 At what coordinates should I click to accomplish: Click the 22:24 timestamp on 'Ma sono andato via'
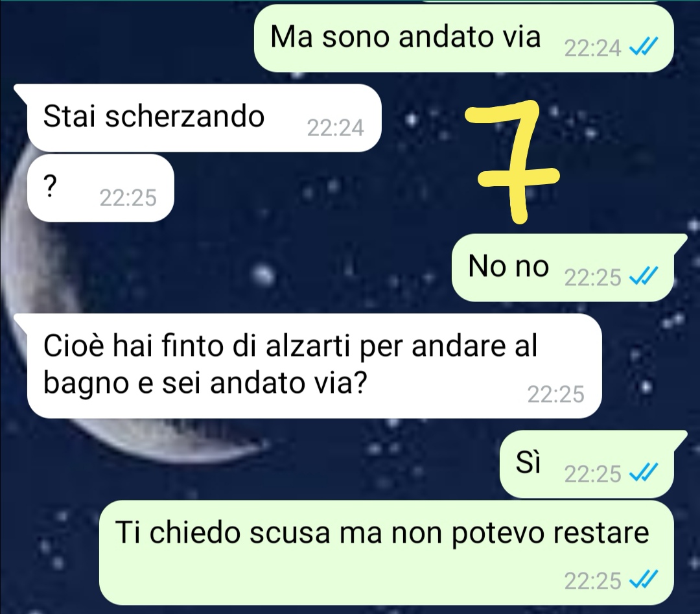pyautogui.click(x=593, y=48)
